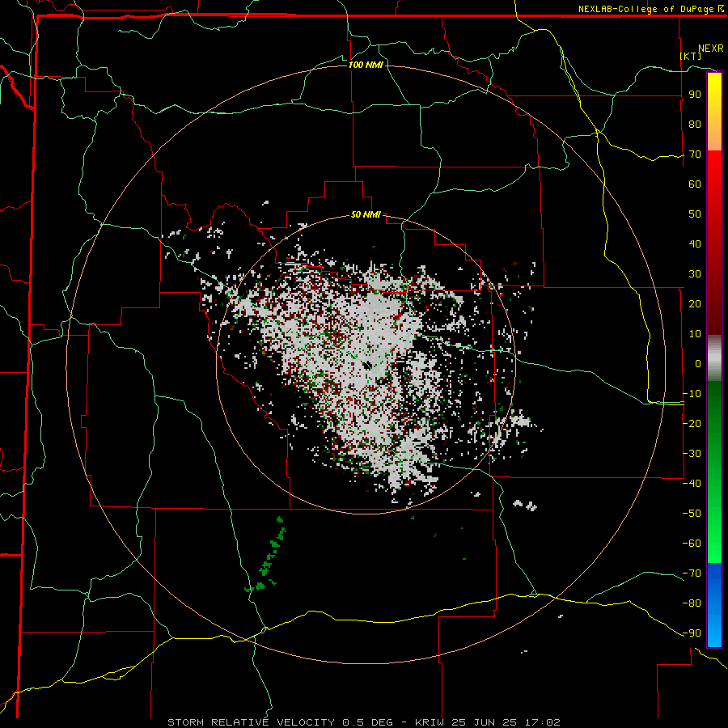Click the radar site at the center of the range rings
Screen dimensions: 728x728
367,366
